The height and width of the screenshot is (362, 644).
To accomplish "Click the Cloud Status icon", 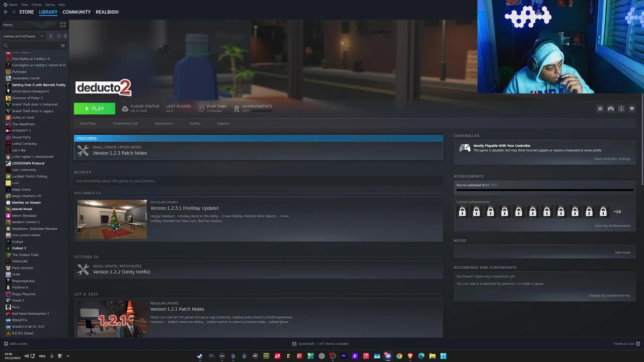I will tap(125, 109).
